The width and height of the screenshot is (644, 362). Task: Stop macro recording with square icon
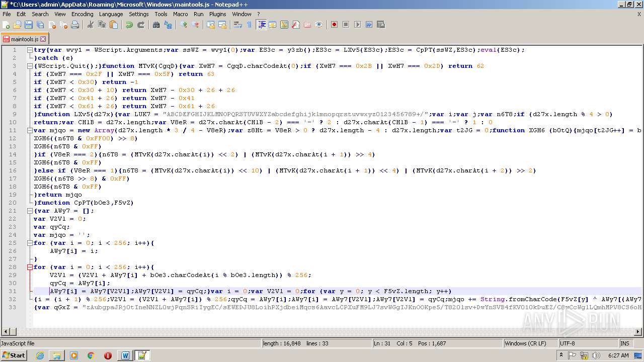click(x=346, y=25)
